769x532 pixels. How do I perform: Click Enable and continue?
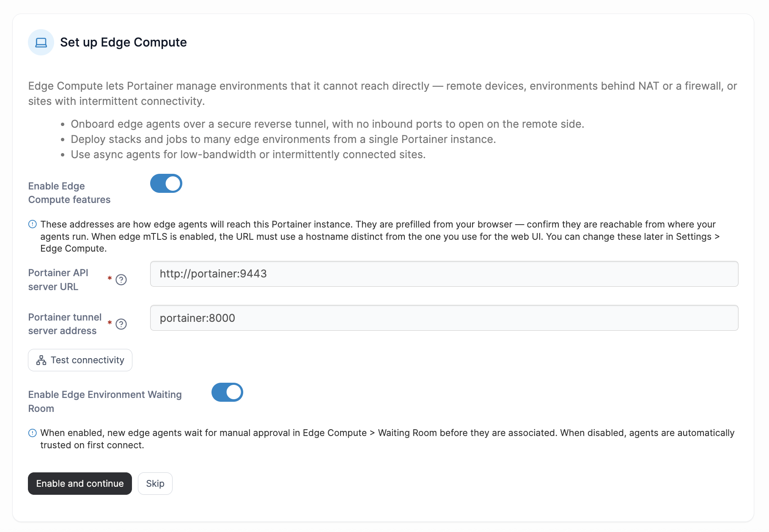click(80, 483)
